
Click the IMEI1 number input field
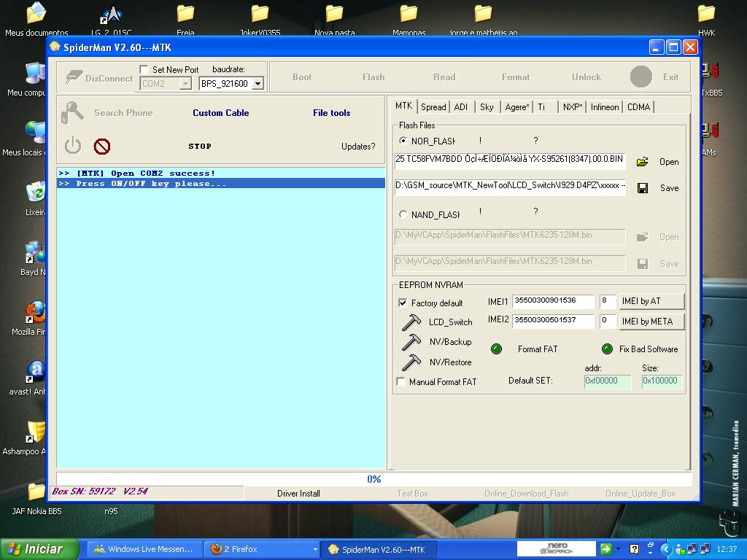click(x=552, y=301)
